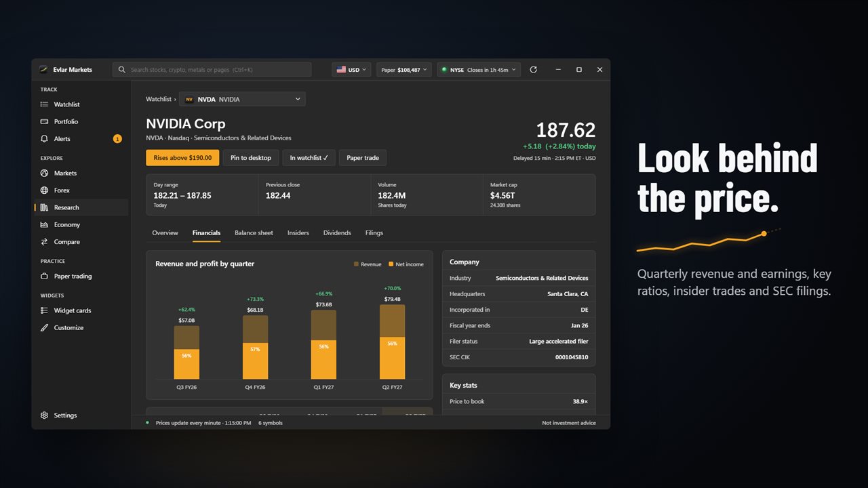Click the Rises above $190.00 button
Screen dimensions: 868x488
(182, 158)
